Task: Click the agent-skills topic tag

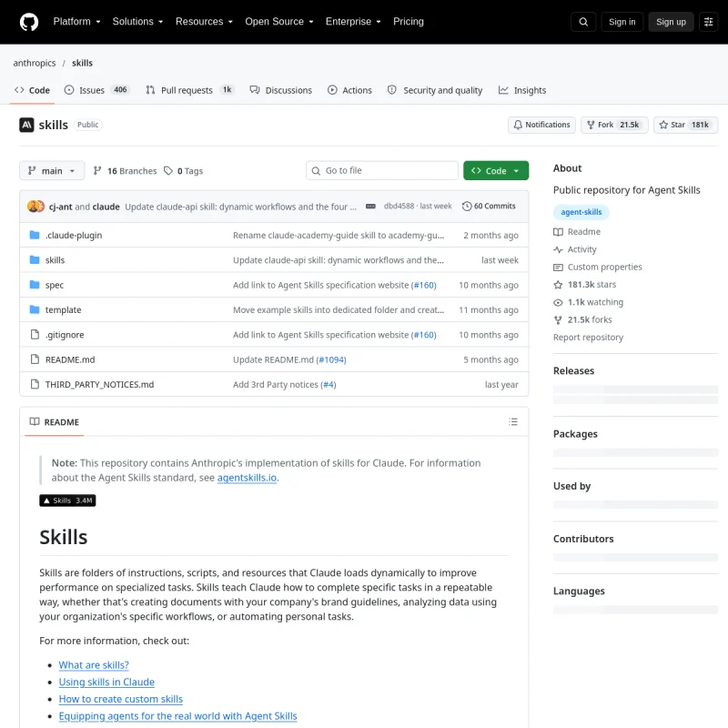Action: coord(581,212)
